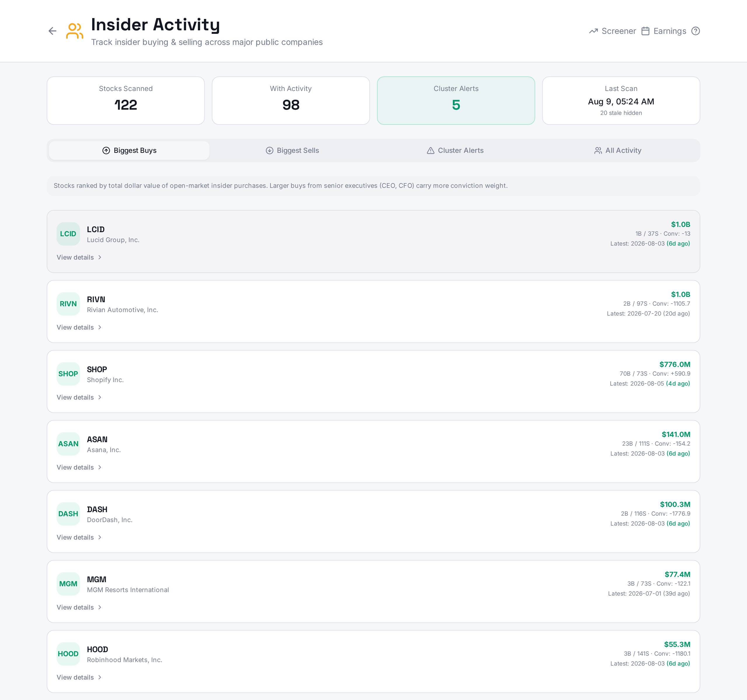Click the $776.0M buy value
The width and height of the screenshot is (747, 700).
(674, 365)
